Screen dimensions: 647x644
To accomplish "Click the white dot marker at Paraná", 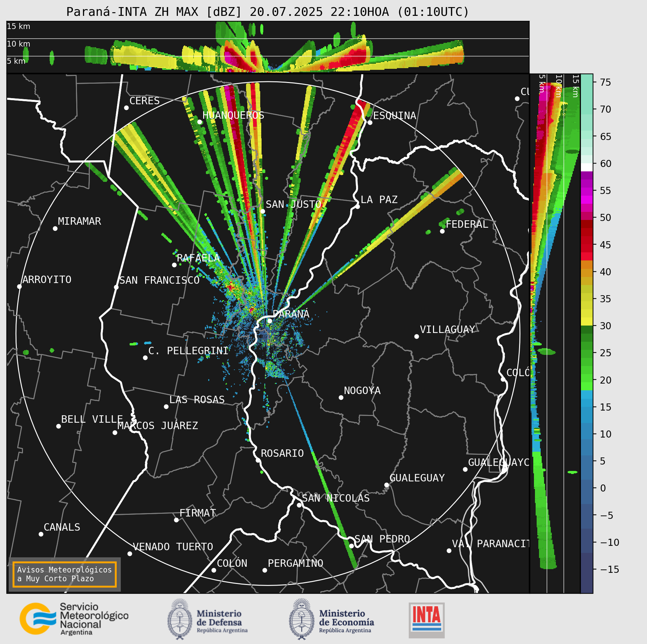I will point(270,321).
